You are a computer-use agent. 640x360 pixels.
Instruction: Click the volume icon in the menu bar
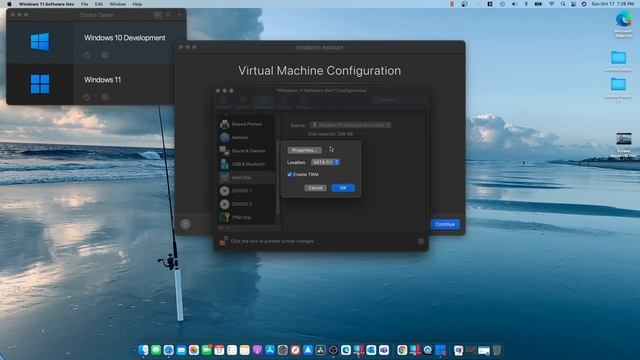tap(514, 4)
